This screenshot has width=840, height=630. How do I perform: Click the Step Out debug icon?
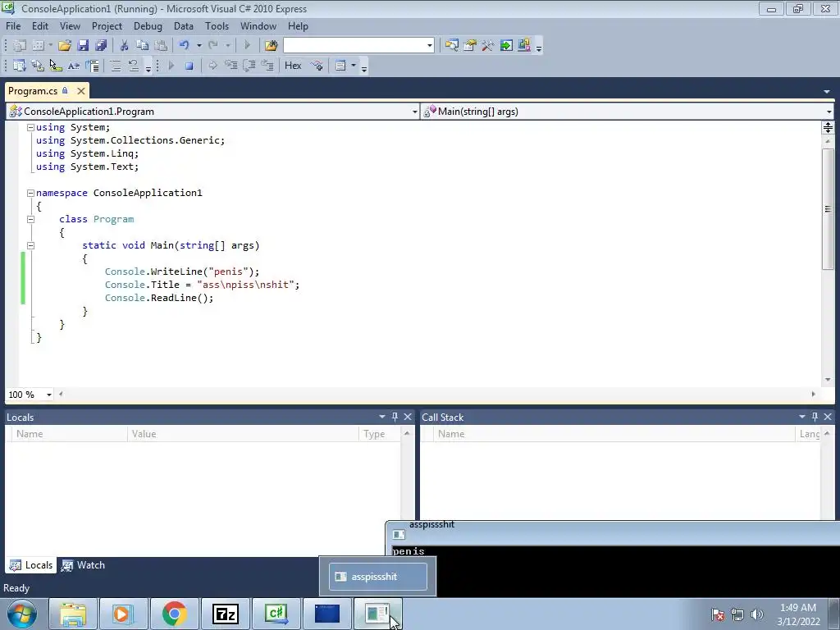267,66
